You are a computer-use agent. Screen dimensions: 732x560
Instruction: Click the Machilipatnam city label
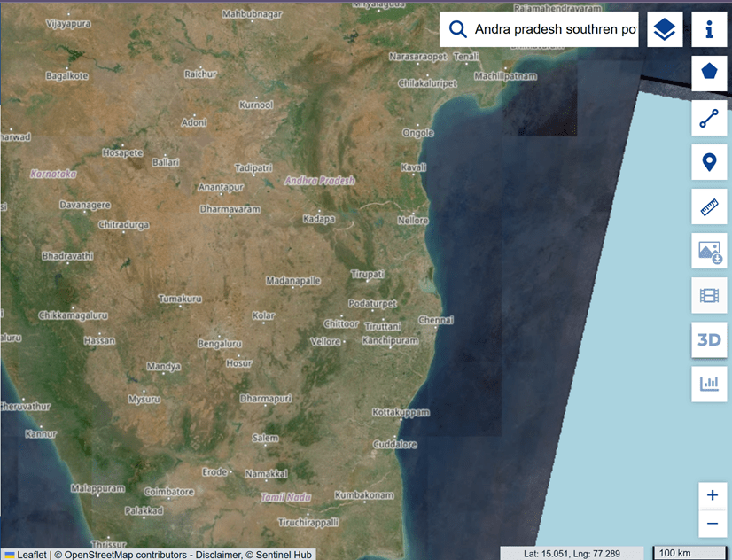point(506,76)
